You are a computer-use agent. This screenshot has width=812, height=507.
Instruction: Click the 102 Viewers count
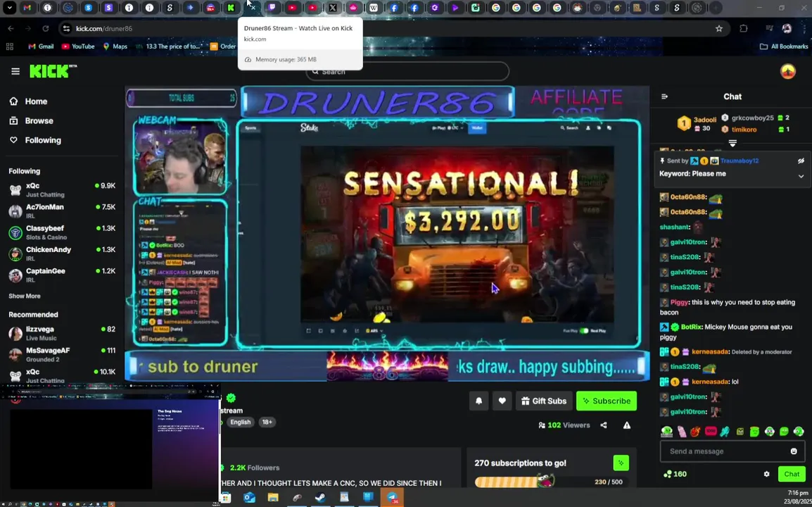point(564,425)
